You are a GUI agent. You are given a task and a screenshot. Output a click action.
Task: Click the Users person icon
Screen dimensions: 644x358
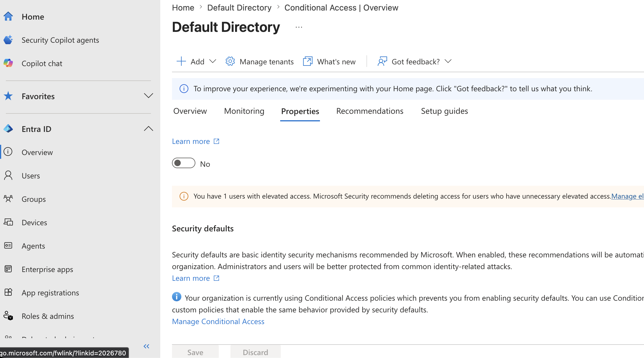pos(8,175)
